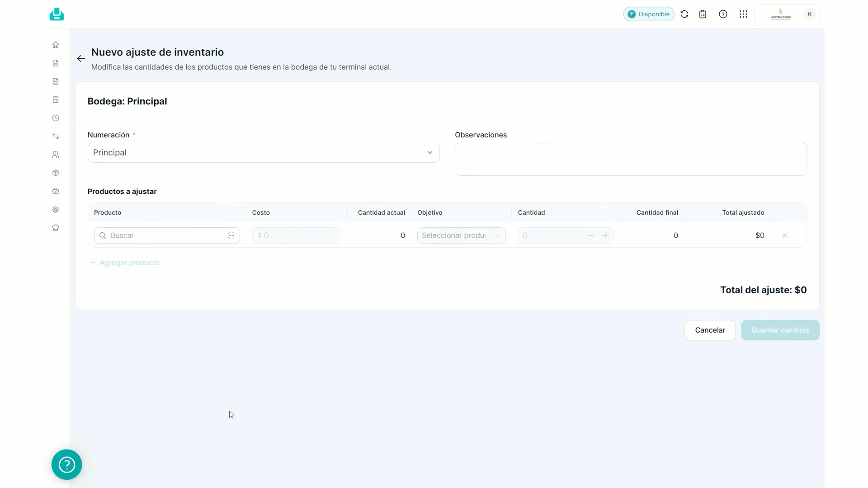Click the app logo at top left
Screen dimensions: 868x488
(x=57, y=14)
